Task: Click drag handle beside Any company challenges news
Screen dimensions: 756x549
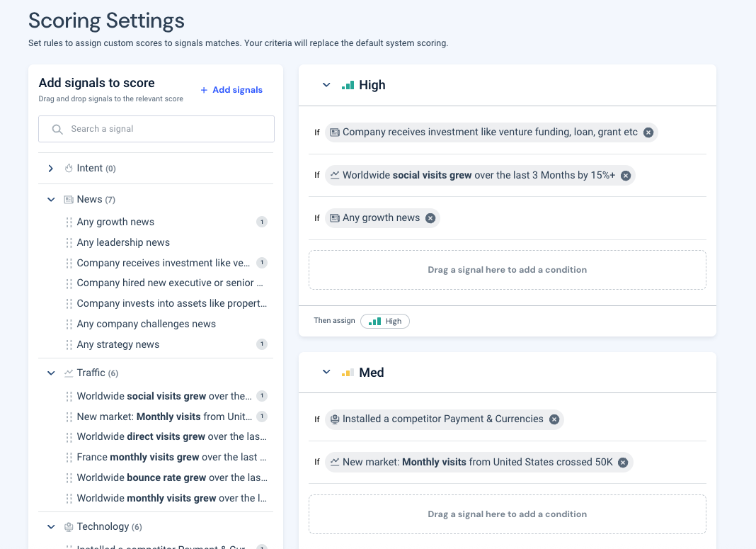Action: (x=69, y=324)
